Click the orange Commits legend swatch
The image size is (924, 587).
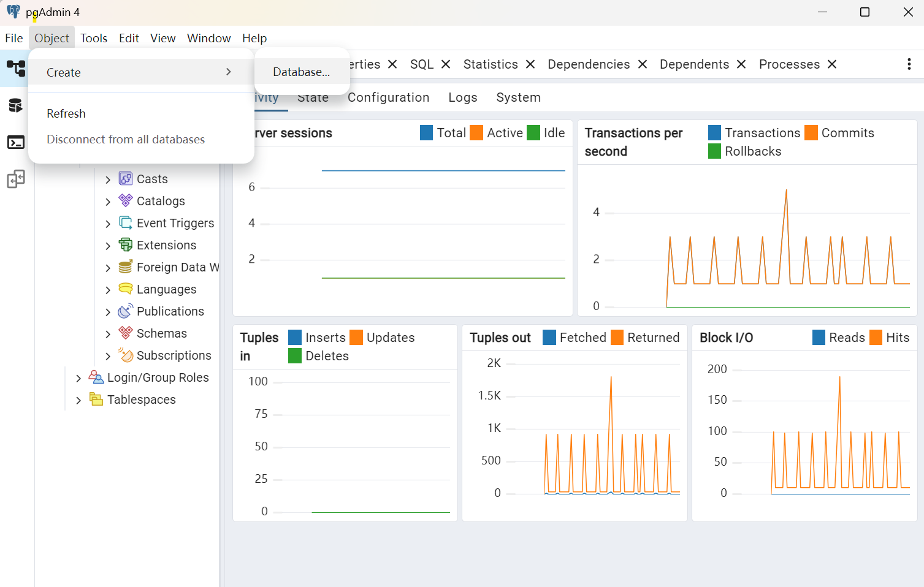811,133
